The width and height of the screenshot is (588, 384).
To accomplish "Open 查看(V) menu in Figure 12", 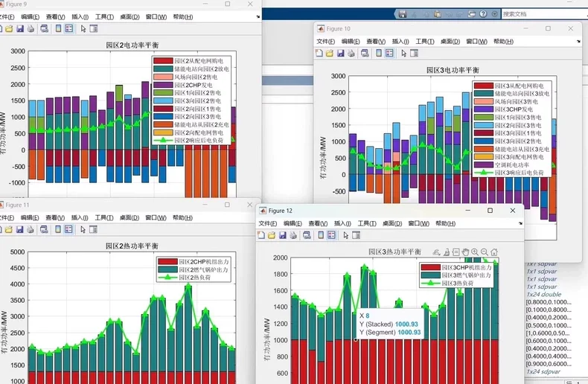I will click(x=318, y=223).
